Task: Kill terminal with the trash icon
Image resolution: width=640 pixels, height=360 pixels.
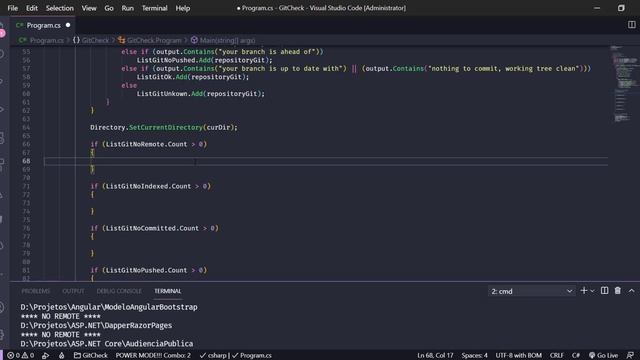Action: [618, 291]
